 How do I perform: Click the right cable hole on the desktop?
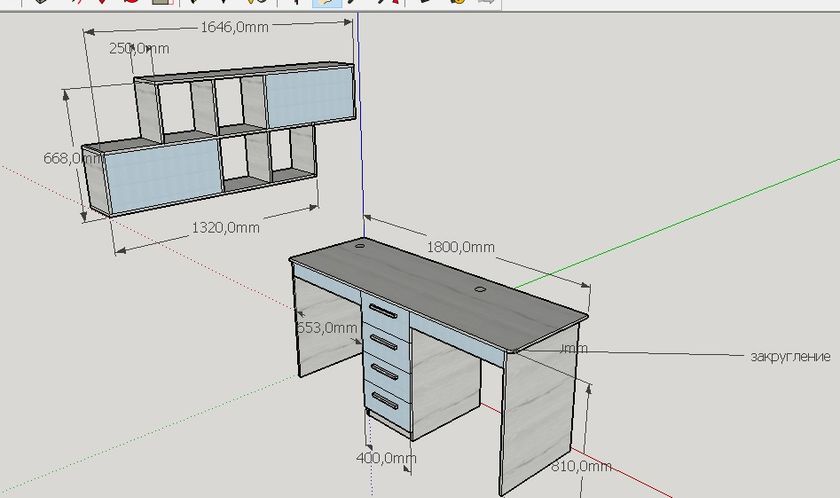click(479, 290)
